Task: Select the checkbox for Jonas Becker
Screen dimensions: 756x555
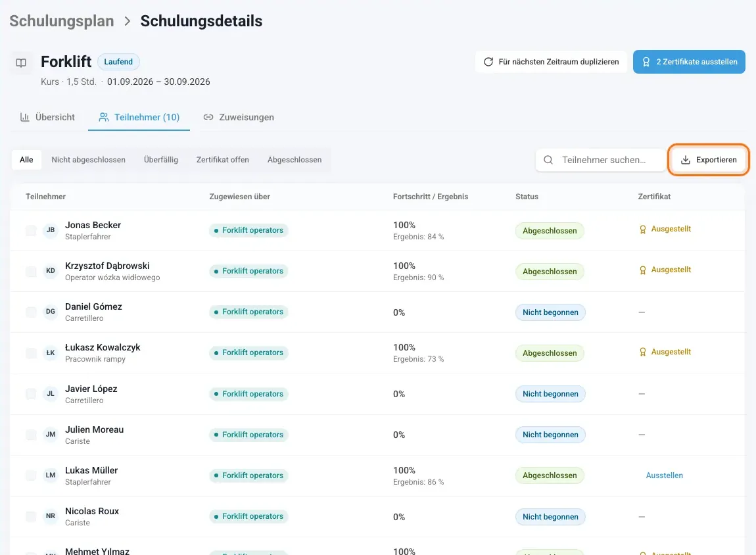Action: tap(31, 231)
